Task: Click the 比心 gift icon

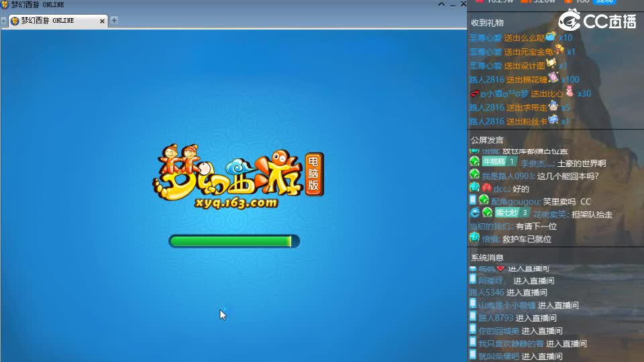Action: pos(570,92)
